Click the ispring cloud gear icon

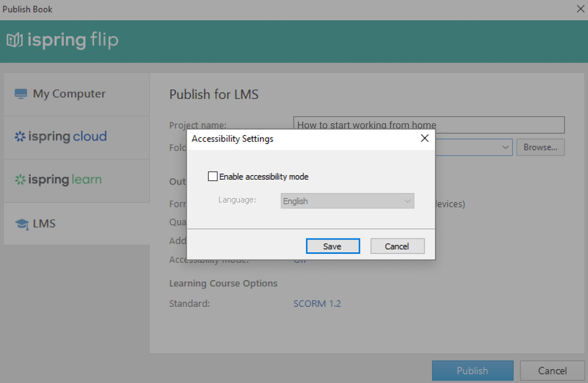pos(21,136)
